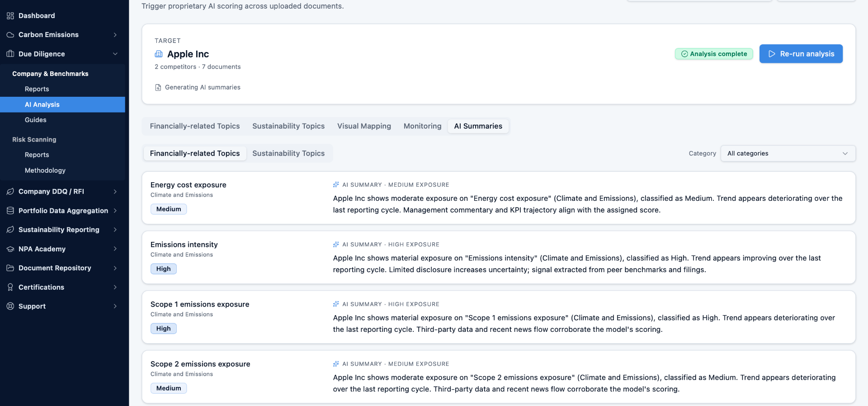Click the Re-run analysis button
Viewport: 868px width, 406px height.
801,54
